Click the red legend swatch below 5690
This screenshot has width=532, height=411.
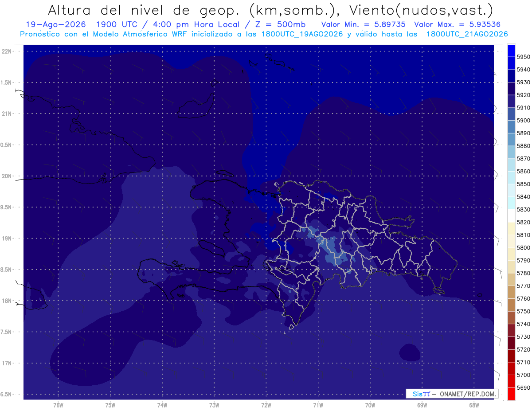tap(511, 393)
